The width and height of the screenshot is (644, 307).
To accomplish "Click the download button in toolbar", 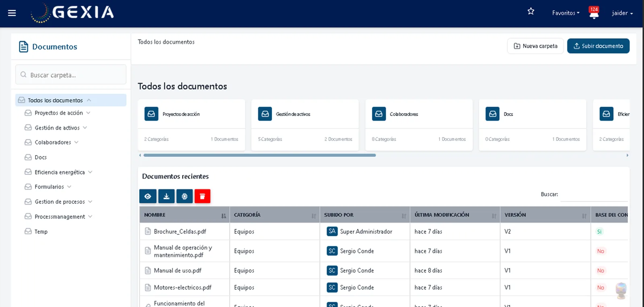I will [166, 196].
